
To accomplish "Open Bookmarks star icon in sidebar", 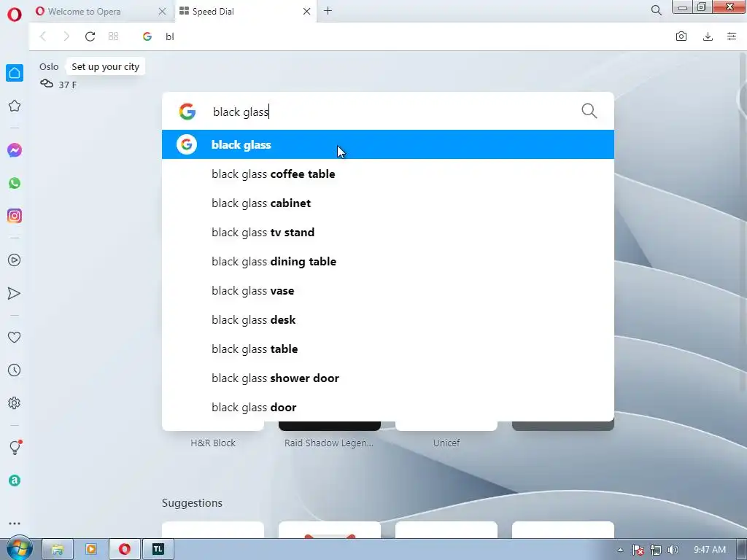I will pyautogui.click(x=15, y=106).
